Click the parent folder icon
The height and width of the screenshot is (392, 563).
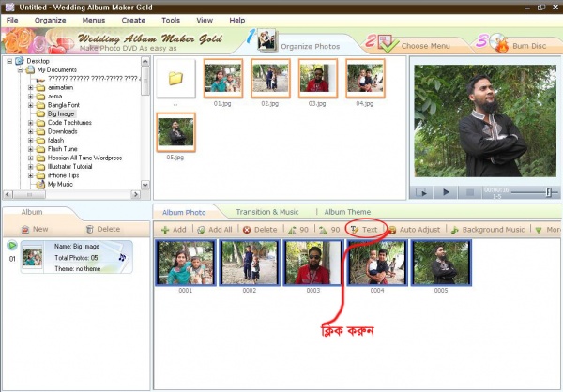tap(176, 78)
